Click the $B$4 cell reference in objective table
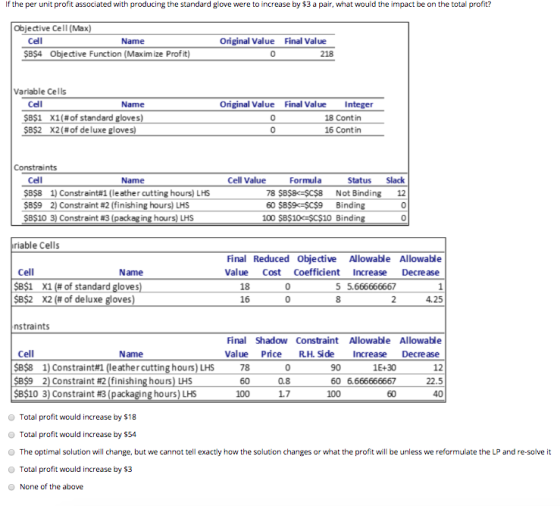 coord(33,54)
